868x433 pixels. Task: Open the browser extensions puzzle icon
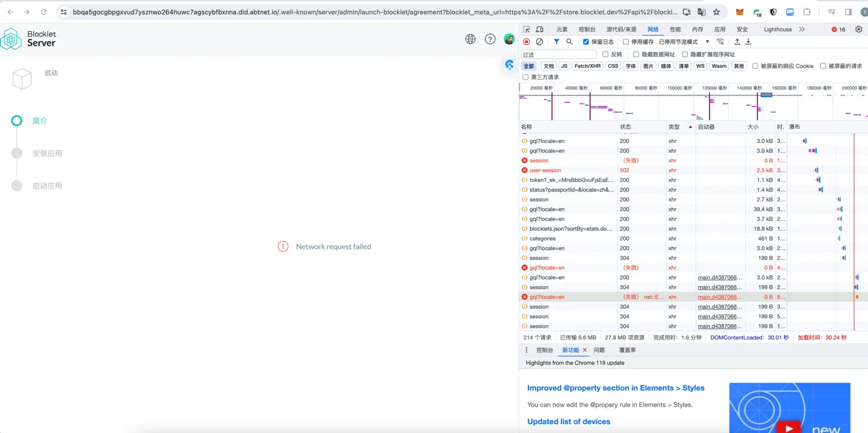pyautogui.click(x=807, y=12)
